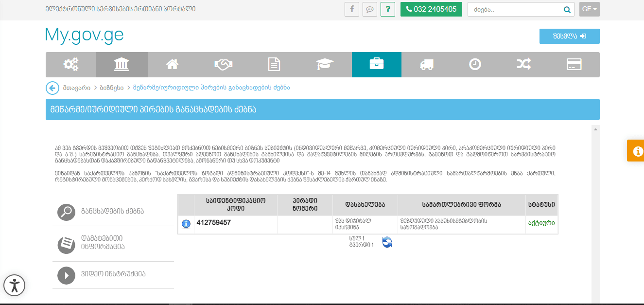Image resolution: width=644 pixels, height=305 pixels.
Task: Click the Facebook icon in header
Action: click(x=351, y=9)
